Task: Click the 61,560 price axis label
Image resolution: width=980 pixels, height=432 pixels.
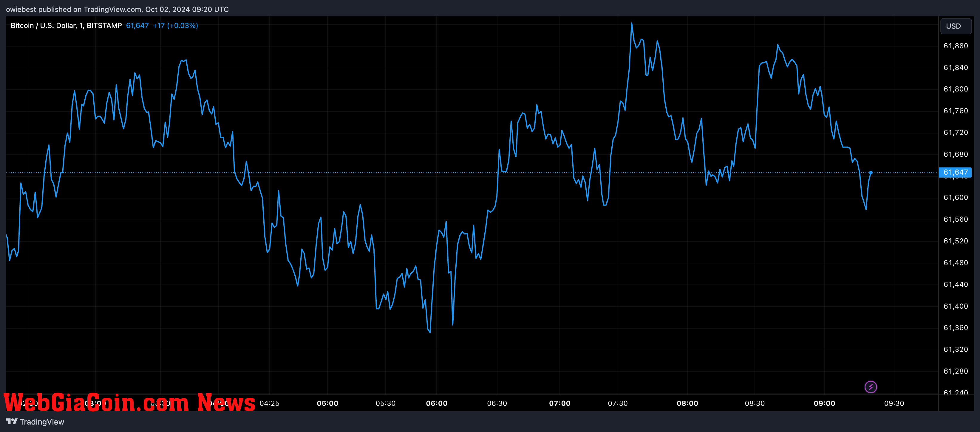Action: click(956, 219)
